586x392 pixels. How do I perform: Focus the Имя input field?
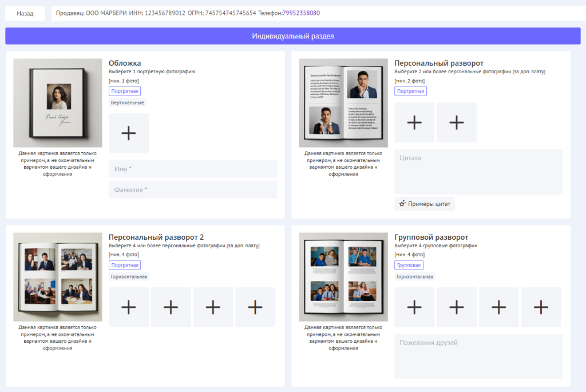(193, 169)
